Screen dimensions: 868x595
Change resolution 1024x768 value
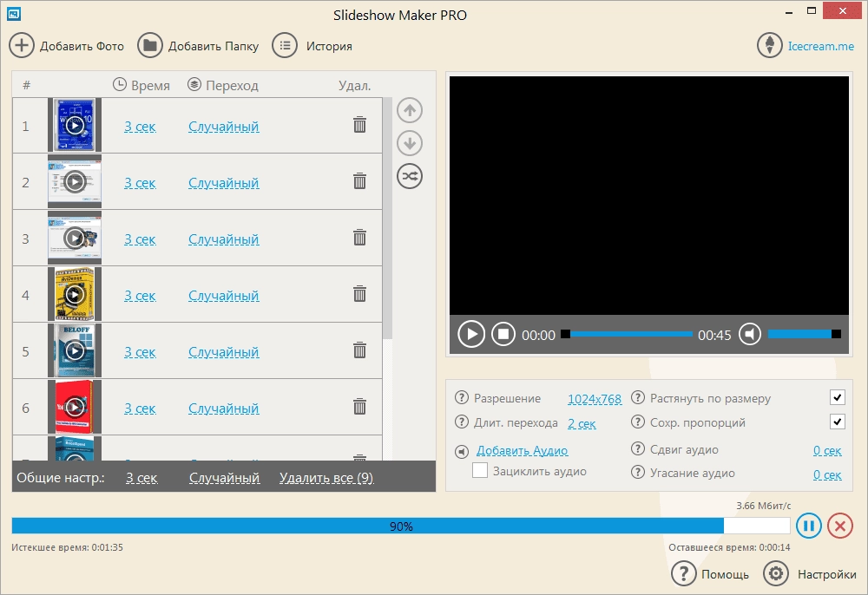tap(595, 399)
